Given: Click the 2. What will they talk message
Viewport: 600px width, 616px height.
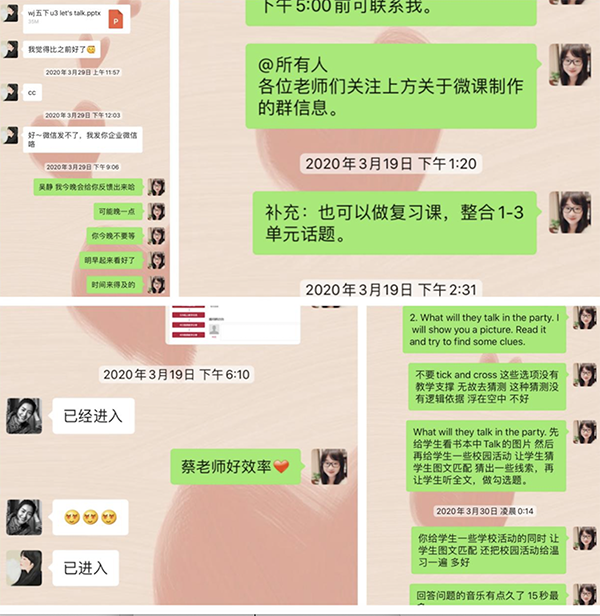Looking at the screenshot, I should point(484,329).
